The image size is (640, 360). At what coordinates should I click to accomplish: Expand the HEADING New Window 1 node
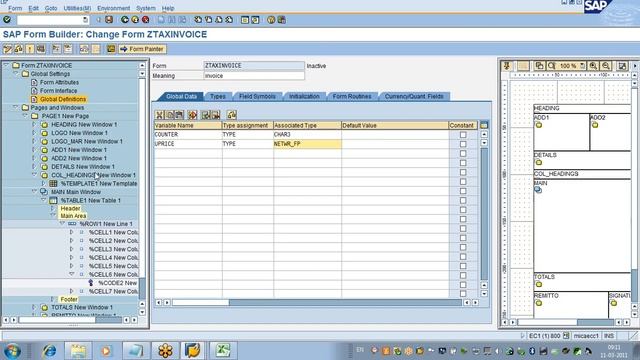(x=34, y=124)
